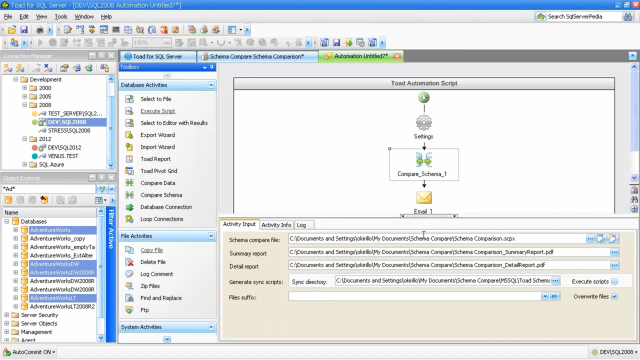The height and width of the screenshot is (360, 640).
Task: Switch to Schema Compare Schema Comparison tab
Action: [257, 56]
